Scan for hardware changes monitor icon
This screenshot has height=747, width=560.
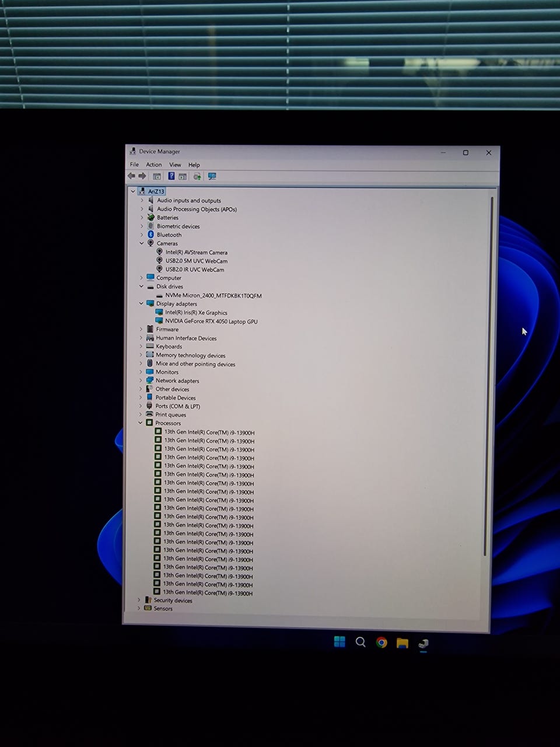click(x=212, y=176)
